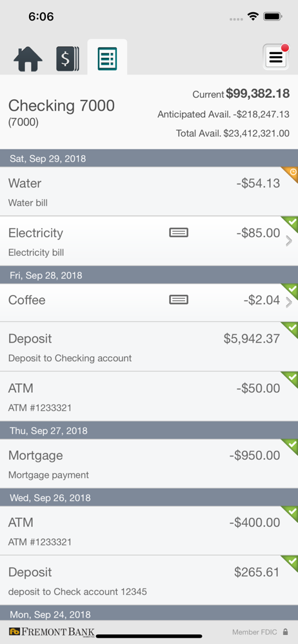Open the -$400.00 ATM transaction

[149, 531]
